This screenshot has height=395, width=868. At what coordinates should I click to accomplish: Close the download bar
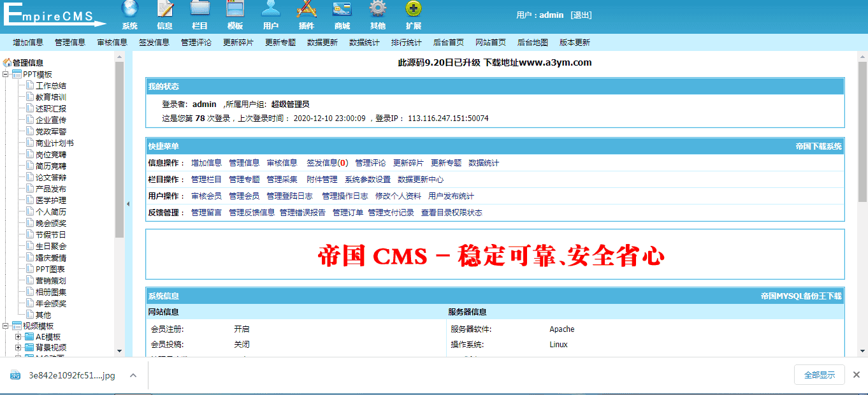(857, 375)
